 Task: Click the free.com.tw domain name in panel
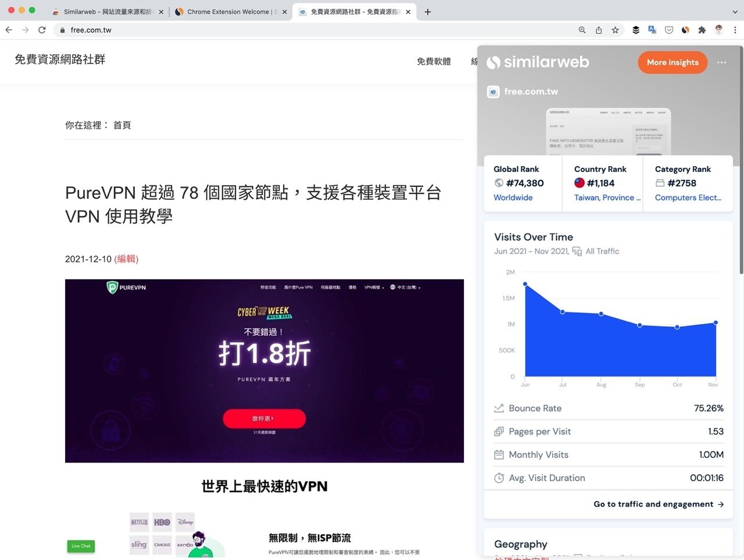531,92
